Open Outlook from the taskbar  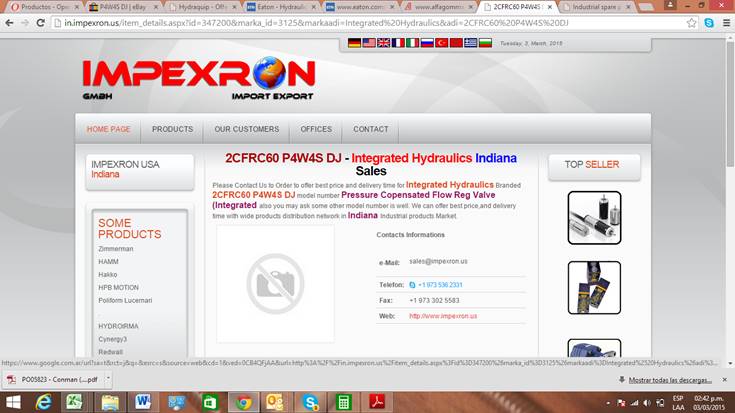point(275,402)
